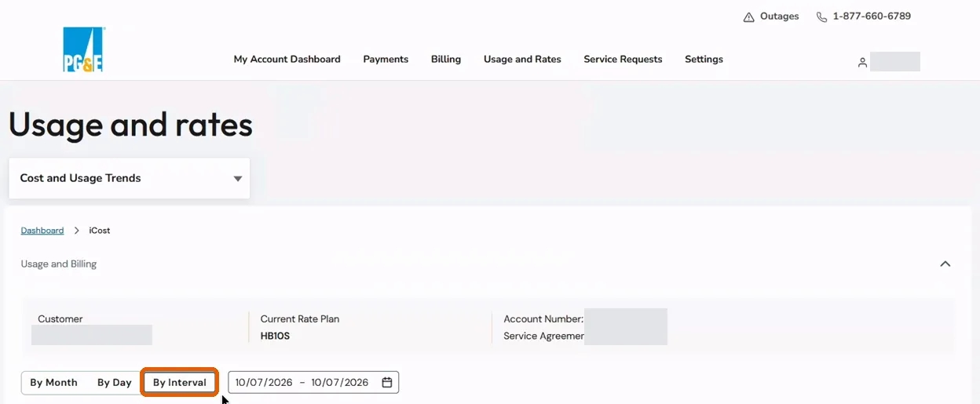
Task: Follow the Dashboard breadcrumb link
Action: tap(42, 231)
